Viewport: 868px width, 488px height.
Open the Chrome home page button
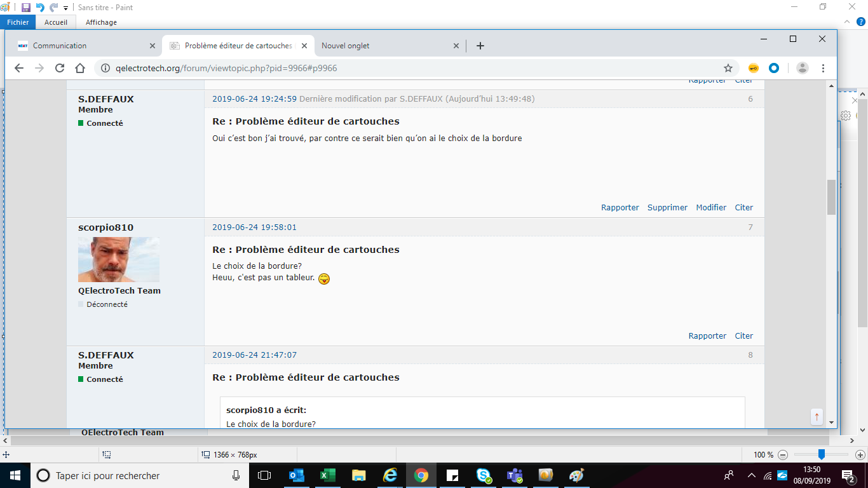80,68
